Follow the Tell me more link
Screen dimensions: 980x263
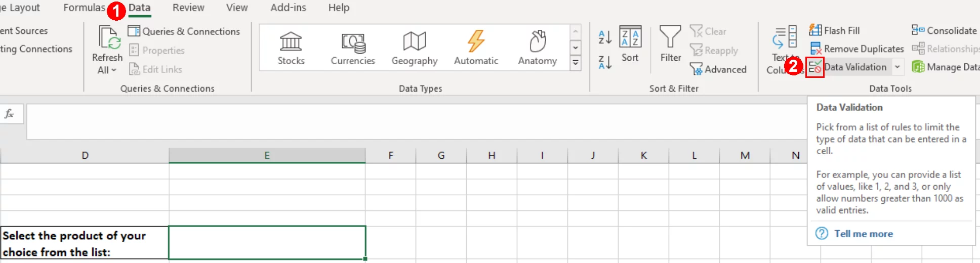(x=864, y=234)
